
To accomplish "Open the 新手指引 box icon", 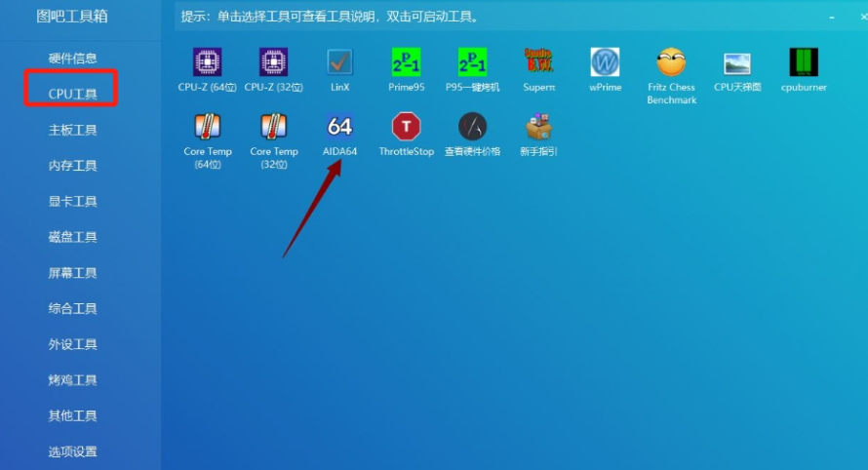I will coord(538,126).
